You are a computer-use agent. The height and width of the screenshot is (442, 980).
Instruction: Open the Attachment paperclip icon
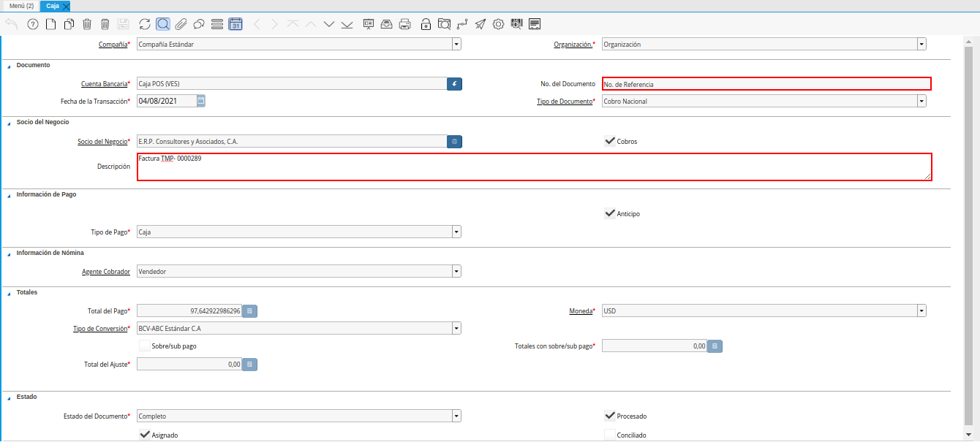point(181,24)
